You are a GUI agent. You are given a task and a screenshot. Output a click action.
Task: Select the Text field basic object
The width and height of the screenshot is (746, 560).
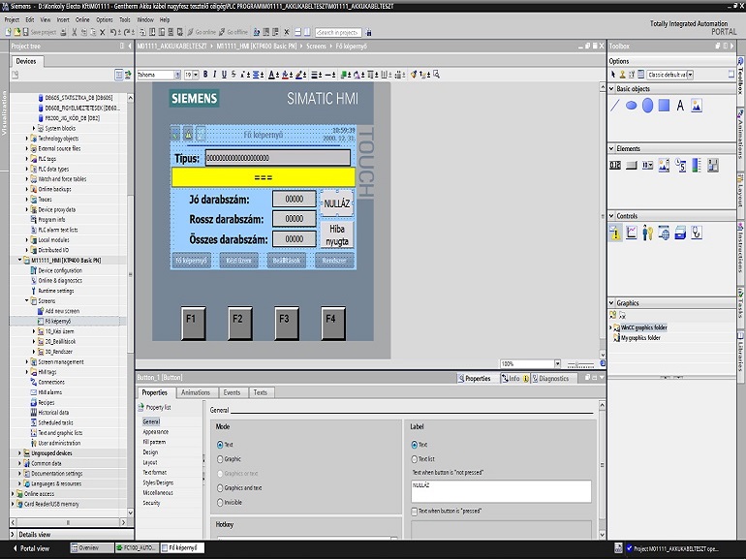click(680, 106)
